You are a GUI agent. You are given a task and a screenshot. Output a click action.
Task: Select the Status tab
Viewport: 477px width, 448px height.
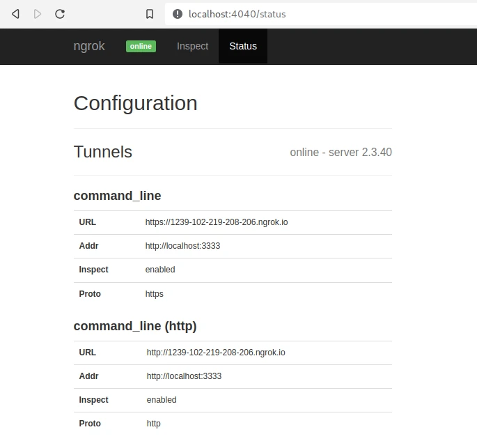point(243,46)
